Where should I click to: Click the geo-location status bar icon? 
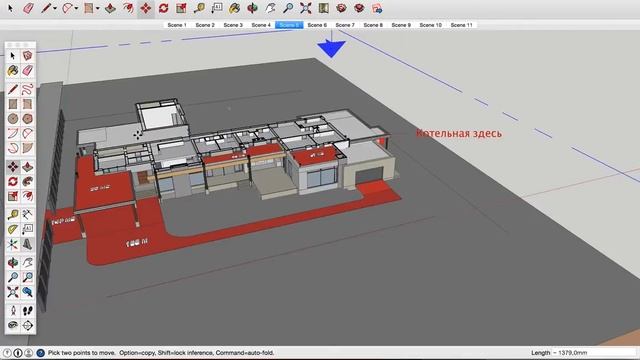7,353
